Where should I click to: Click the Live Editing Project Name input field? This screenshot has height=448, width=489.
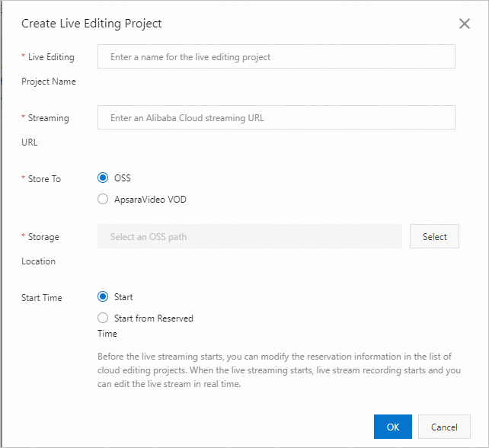[x=276, y=56]
